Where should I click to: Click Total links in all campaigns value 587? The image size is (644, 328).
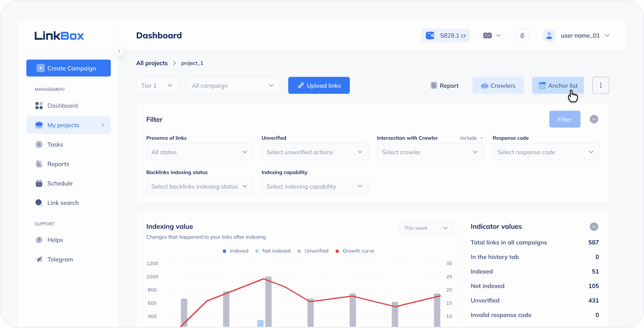594,243
